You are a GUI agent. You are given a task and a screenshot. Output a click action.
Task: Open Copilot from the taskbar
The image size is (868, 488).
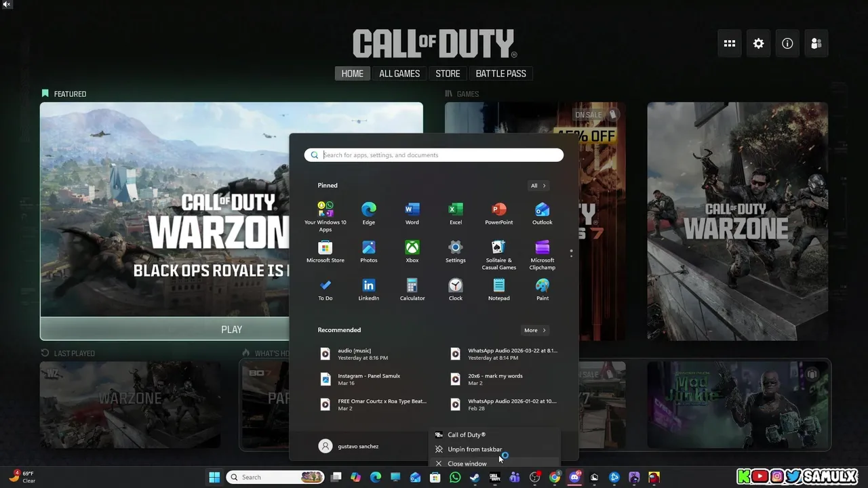pyautogui.click(x=355, y=477)
